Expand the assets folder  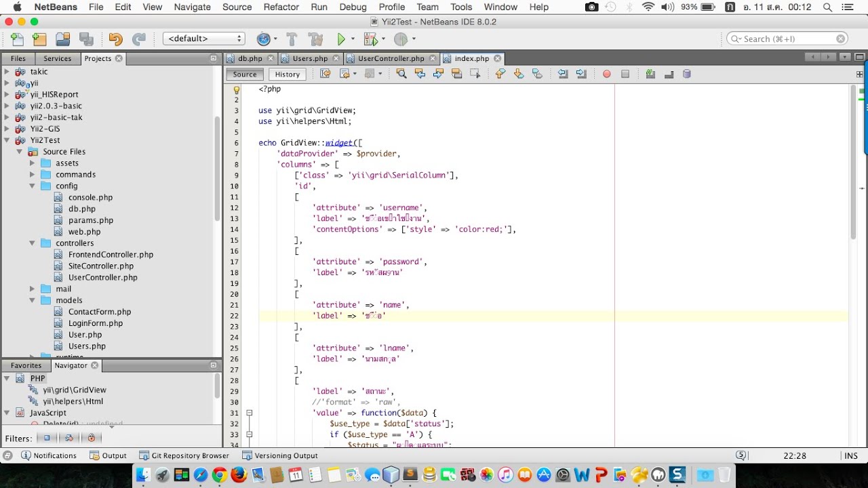tap(32, 163)
